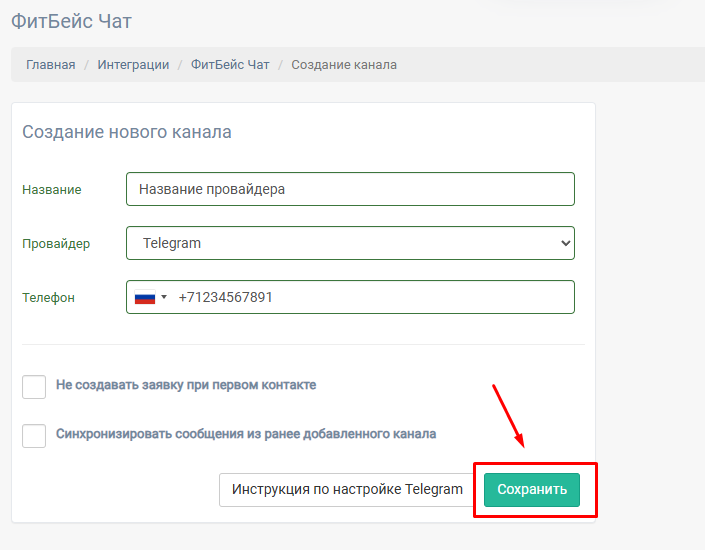
Task: Click label text 'Не создавать заявку при первом контакте'
Action: (186, 385)
